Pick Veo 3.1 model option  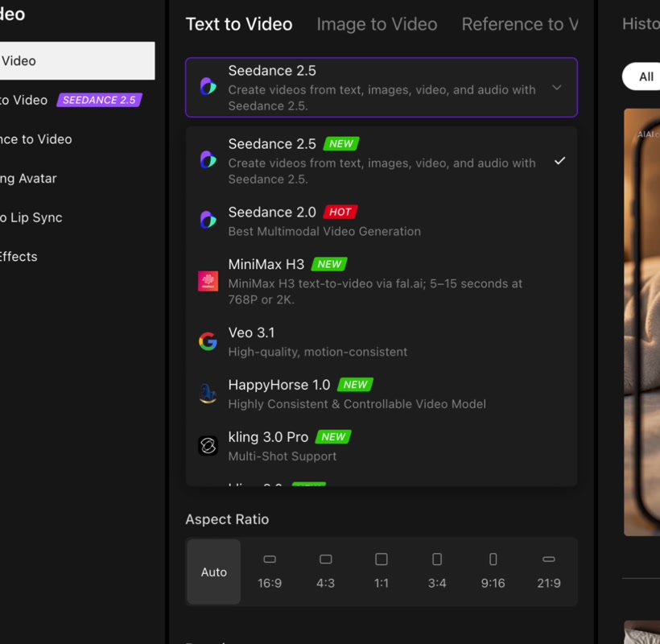coord(382,341)
